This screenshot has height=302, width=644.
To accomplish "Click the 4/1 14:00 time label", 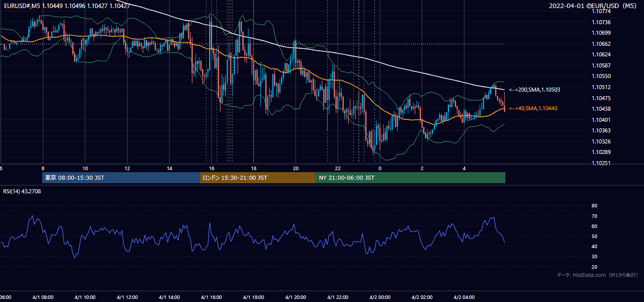I will click(x=169, y=297).
